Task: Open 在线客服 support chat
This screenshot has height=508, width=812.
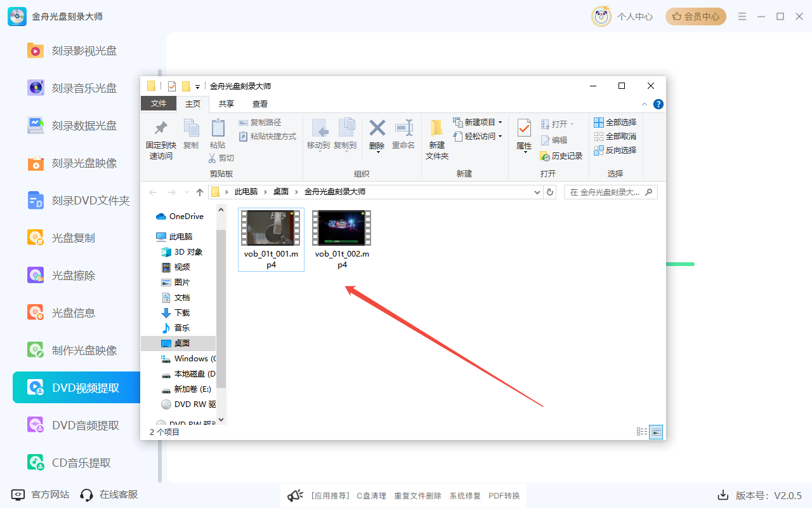Action: coord(108,494)
